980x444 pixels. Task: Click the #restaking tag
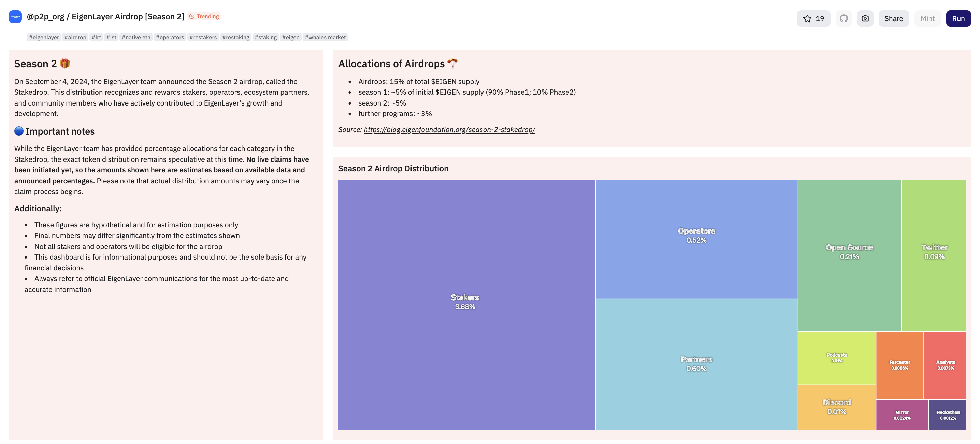[235, 37]
